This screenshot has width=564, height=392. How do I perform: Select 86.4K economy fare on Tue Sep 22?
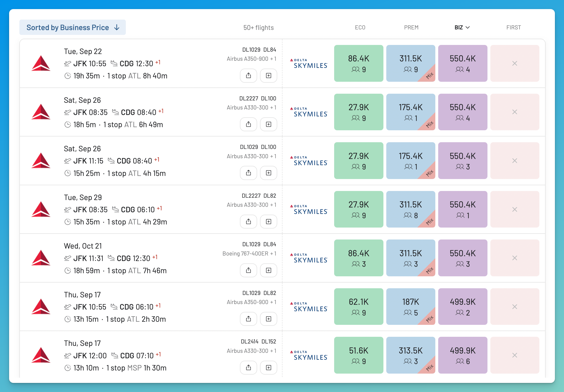click(x=358, y=63)
